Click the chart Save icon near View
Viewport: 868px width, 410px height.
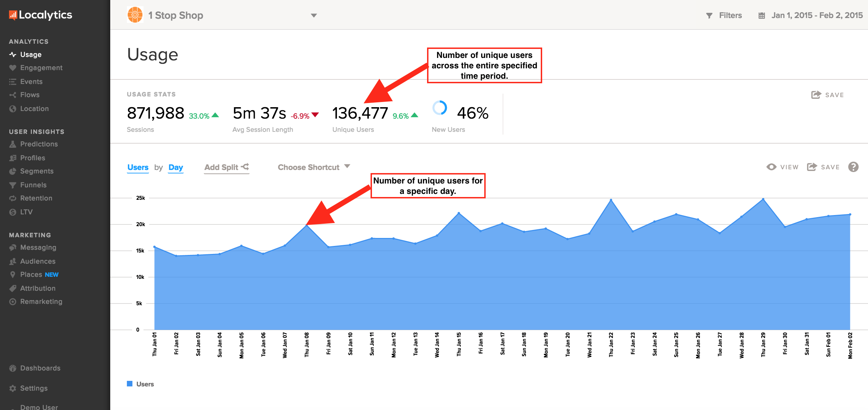812,167
